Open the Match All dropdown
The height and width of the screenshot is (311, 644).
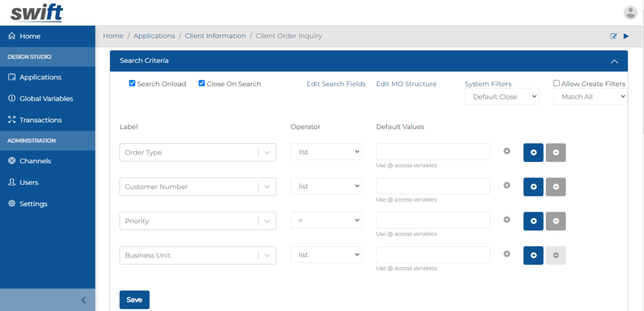[590, 97]
